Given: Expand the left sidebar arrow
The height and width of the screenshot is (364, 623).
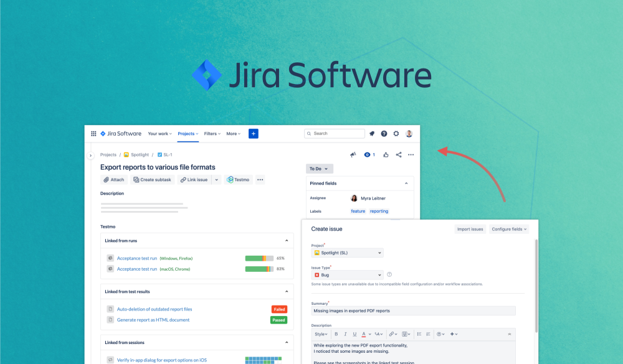Looking at the screenshot, I should coord(90,156).
